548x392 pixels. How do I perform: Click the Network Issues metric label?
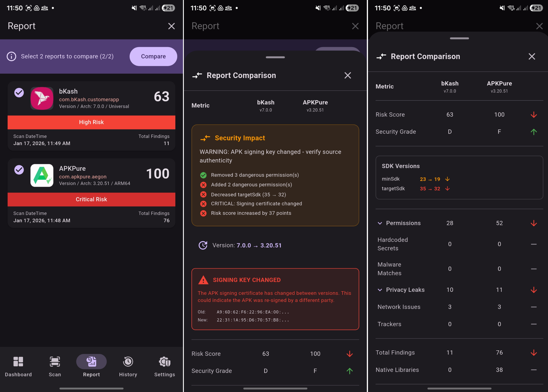click(399, 307)
